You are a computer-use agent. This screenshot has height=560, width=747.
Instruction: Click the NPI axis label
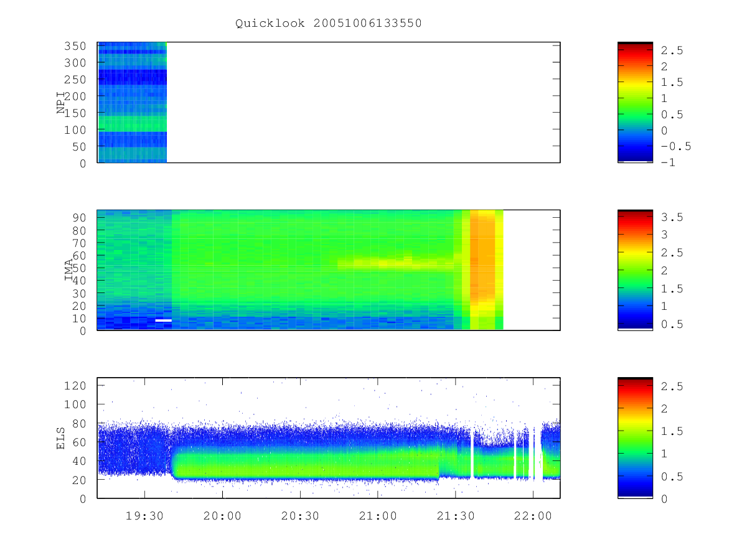tap(61, 103)
